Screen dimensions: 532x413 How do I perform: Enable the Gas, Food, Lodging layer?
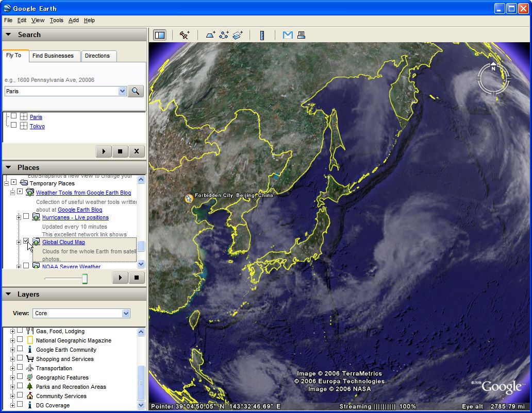[x=20, y=330]
